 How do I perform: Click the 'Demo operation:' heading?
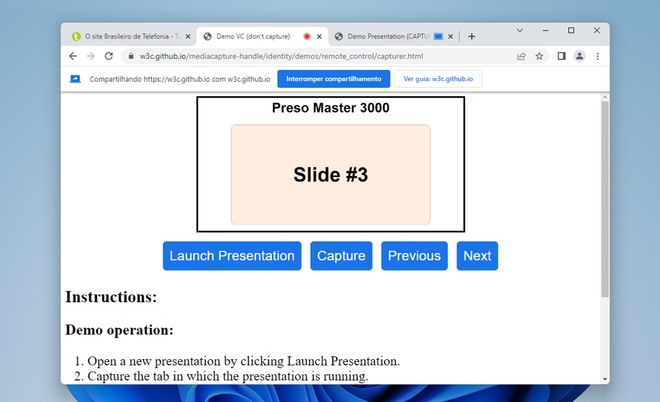[119, 330]
